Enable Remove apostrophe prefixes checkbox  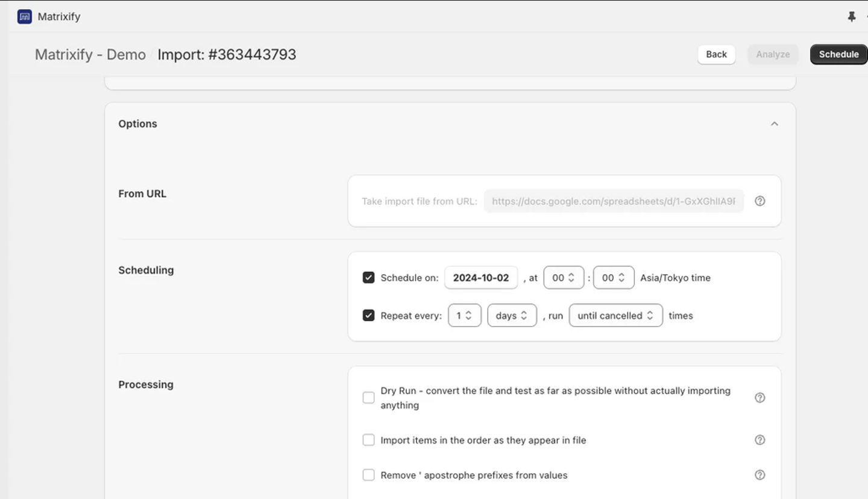(368, 475)
